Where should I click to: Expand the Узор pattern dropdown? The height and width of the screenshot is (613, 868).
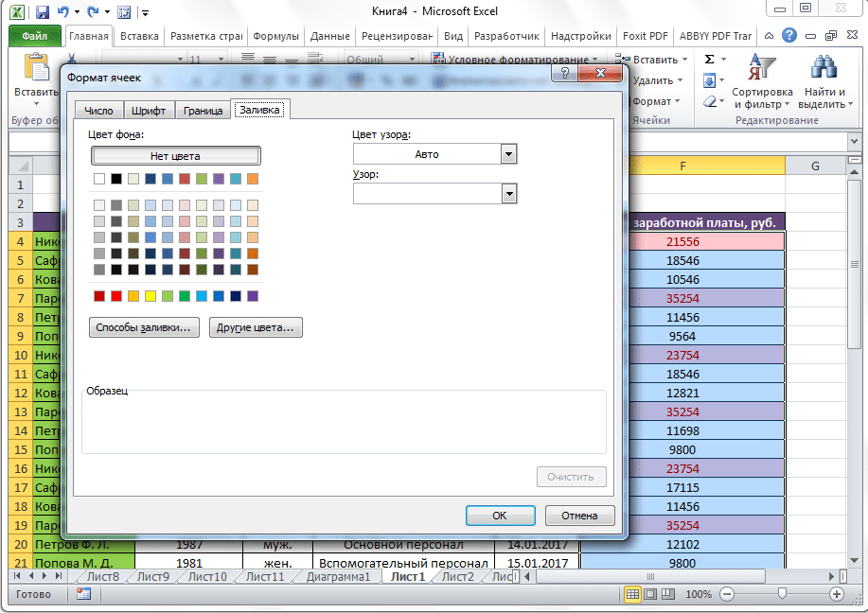509,193
